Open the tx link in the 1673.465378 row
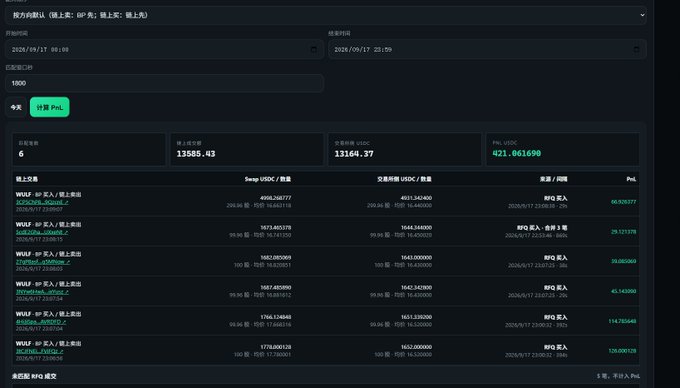680x388 pixels. [42, 232]
